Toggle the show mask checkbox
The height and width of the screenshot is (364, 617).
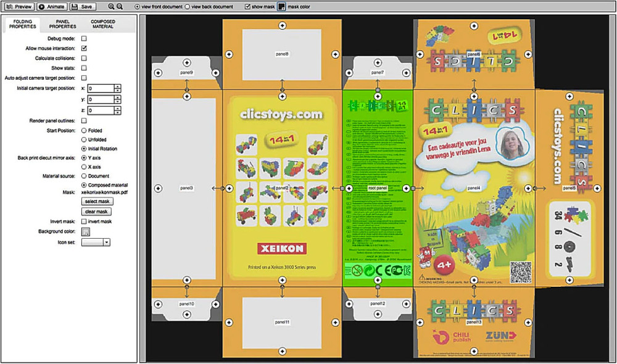pyautogui.click(x=248, y=7)
